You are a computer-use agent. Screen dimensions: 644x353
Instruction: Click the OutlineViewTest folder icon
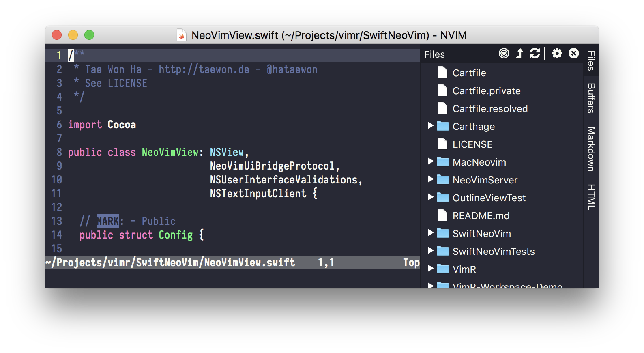click(x=443, y=198)
